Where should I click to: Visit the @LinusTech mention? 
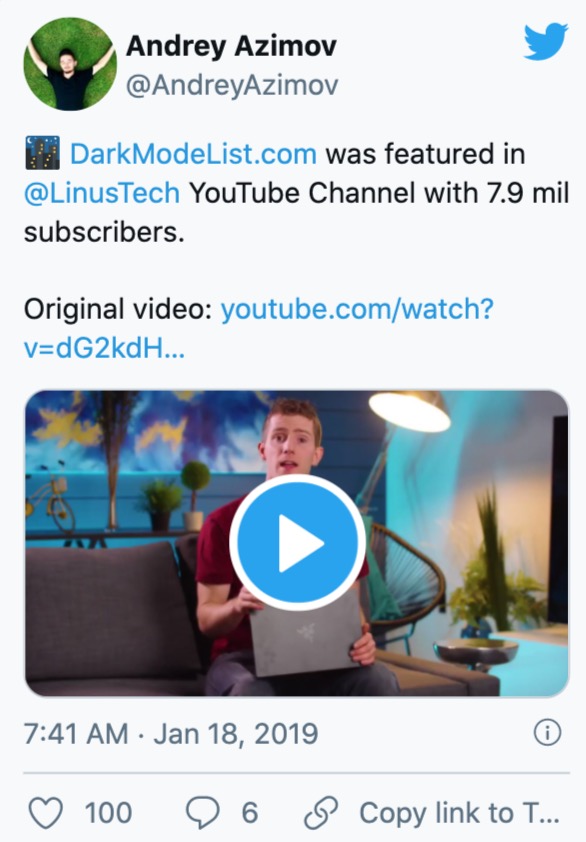click(102, 193)
